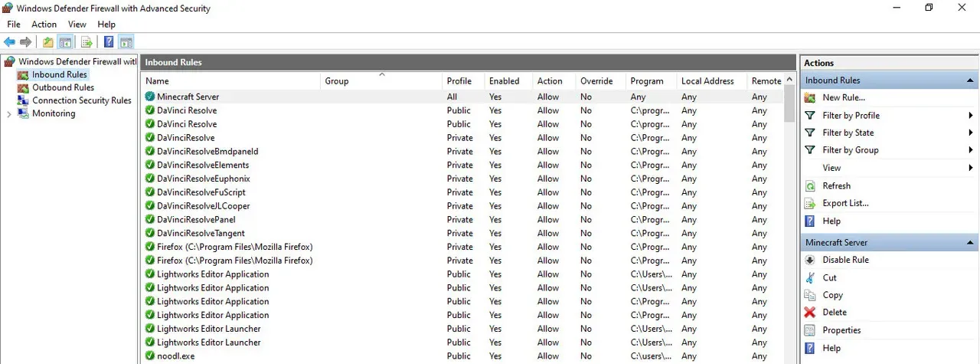Sort by the Action column header
The height and width of the screenshot is (364, 980).
[554, 81]
